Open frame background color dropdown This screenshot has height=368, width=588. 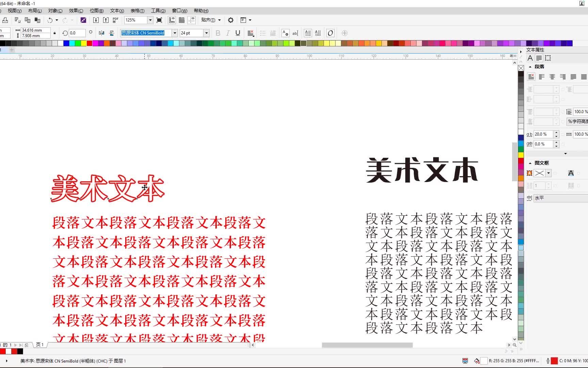(548, 173)
